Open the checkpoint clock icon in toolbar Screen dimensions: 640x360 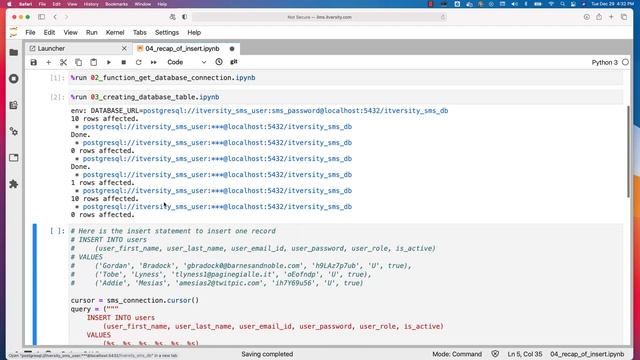[x=219, y=62]
